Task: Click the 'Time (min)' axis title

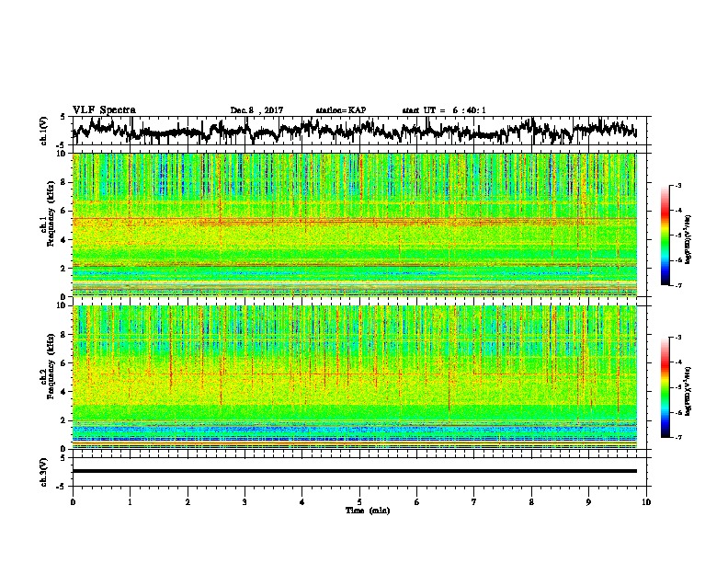Action: coord(368,511)
